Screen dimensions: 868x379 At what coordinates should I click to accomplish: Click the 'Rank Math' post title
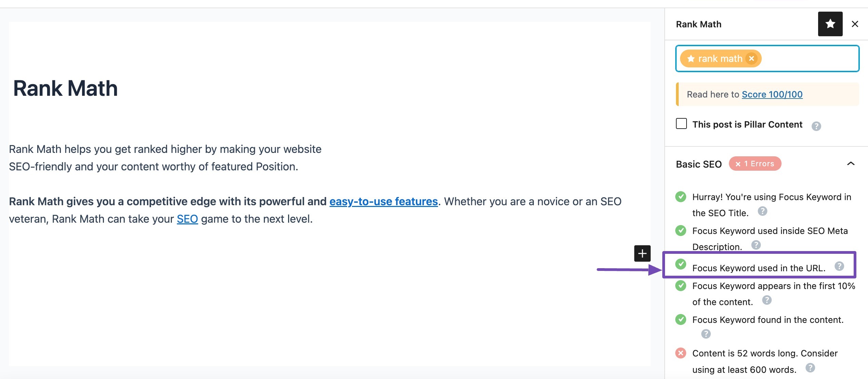65,88
